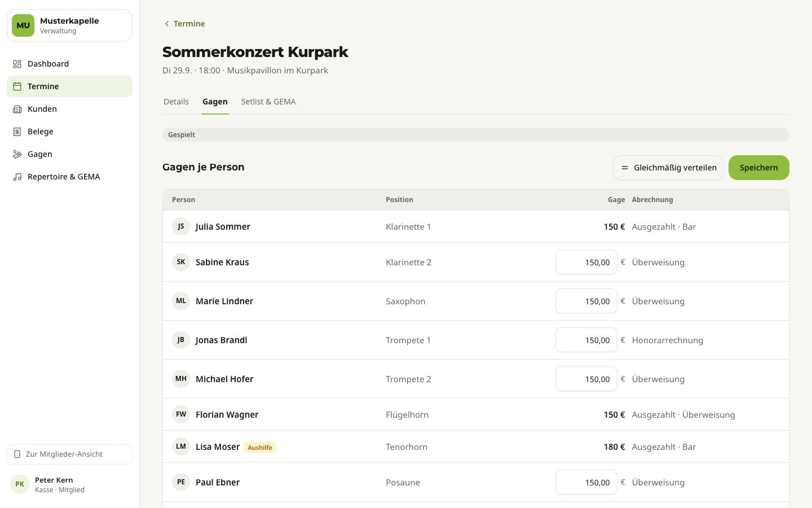This screenshot has height=508, width=812.
Task: Click the Abrechnung column header
Action: (652, 200)
